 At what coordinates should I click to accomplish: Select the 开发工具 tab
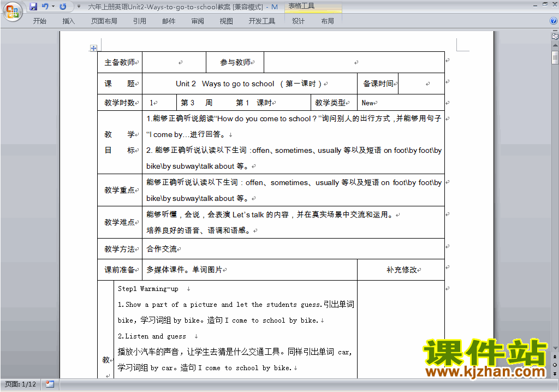click(261, 21)
